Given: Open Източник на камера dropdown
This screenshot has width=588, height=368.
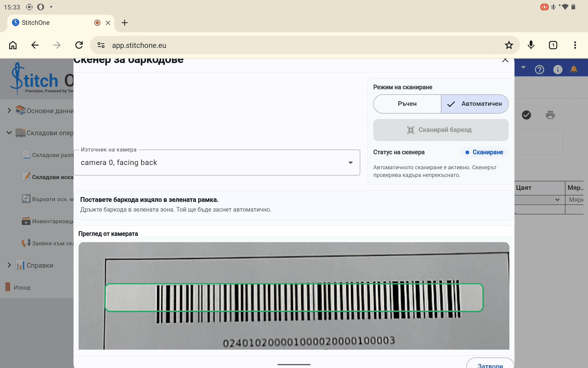Looking at the screenshot, I should [217, 163].
